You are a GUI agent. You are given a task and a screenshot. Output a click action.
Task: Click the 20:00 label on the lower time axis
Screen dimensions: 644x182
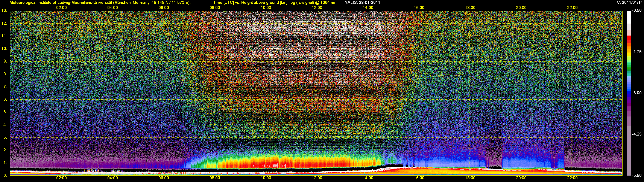tap(521, 178)
